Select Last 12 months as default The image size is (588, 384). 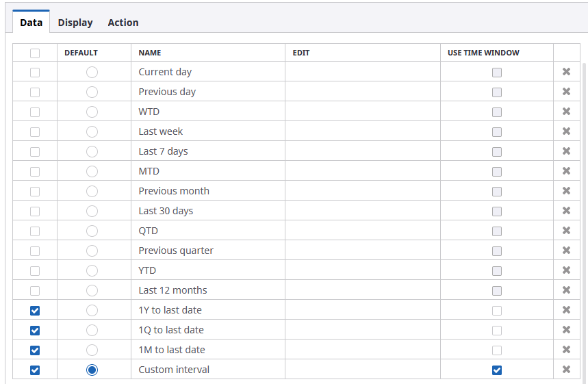92,290
